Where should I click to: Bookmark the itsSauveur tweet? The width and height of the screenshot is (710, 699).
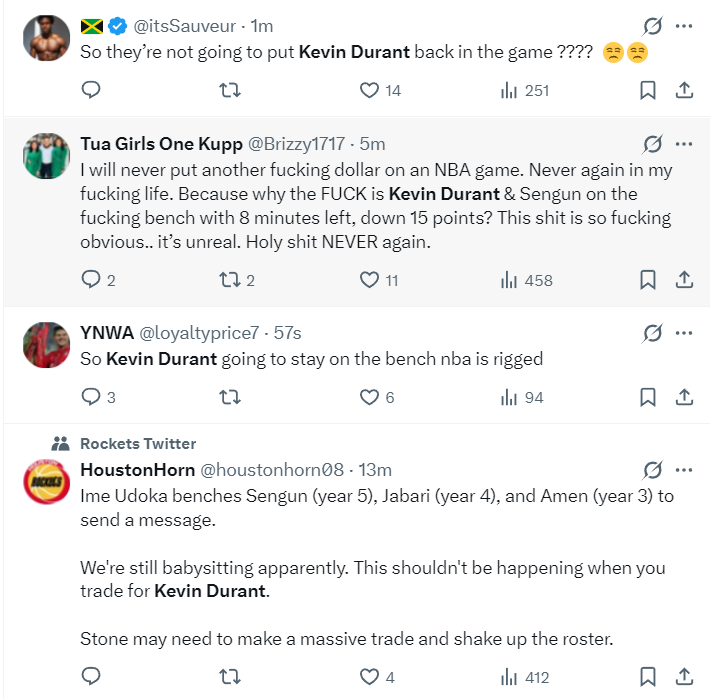coord(647,91)
